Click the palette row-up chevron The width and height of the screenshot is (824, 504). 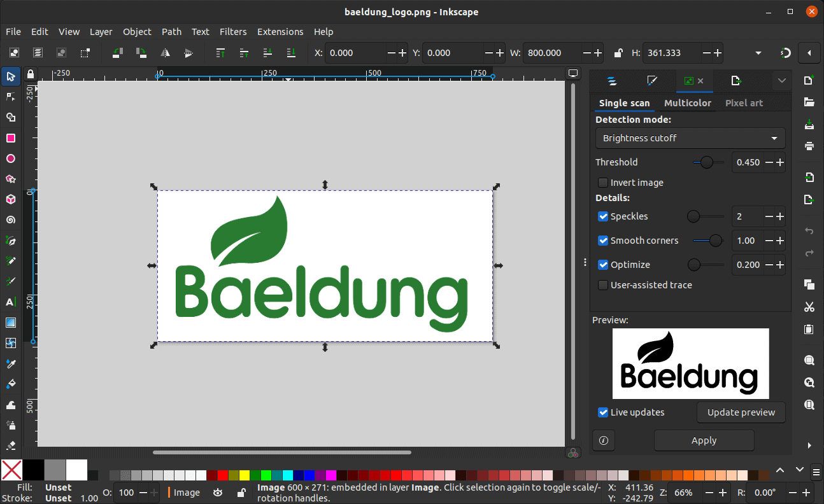(x=780, y=471)
